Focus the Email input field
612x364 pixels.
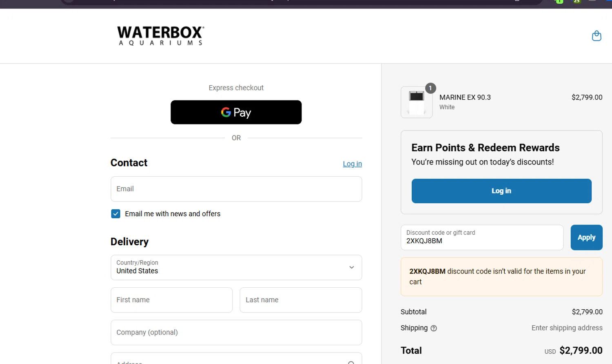point(236,189)
